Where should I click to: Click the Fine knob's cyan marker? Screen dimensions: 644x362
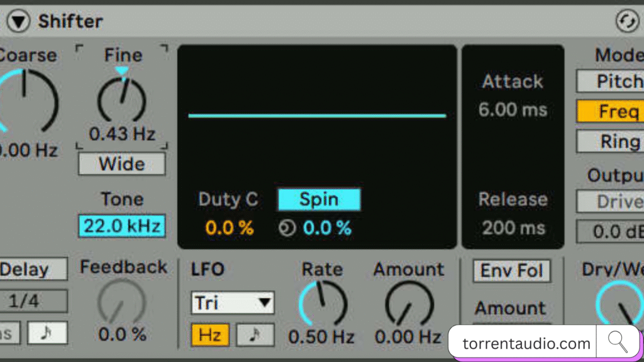[x=122, y=72]
